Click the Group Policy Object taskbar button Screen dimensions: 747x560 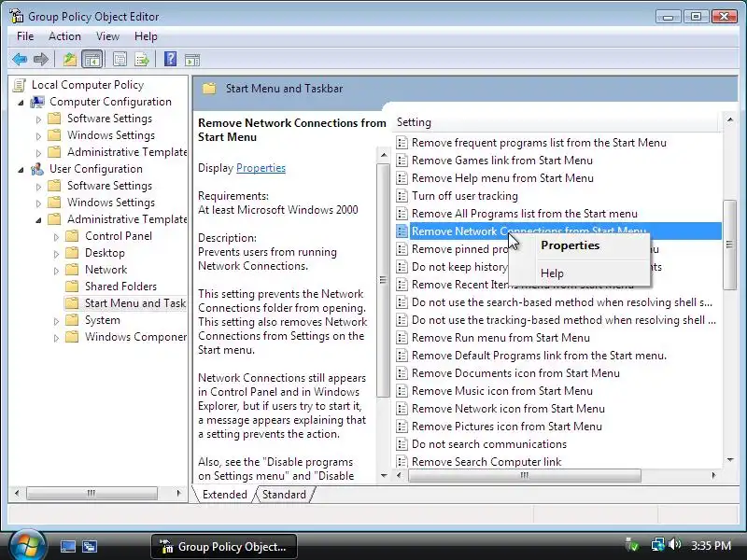pos(224,546)
